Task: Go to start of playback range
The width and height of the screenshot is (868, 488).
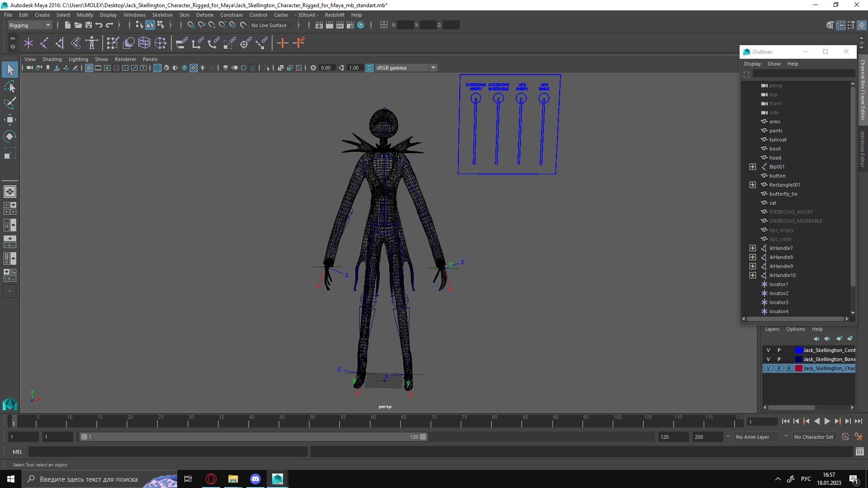Action: [x=785, y=421]
